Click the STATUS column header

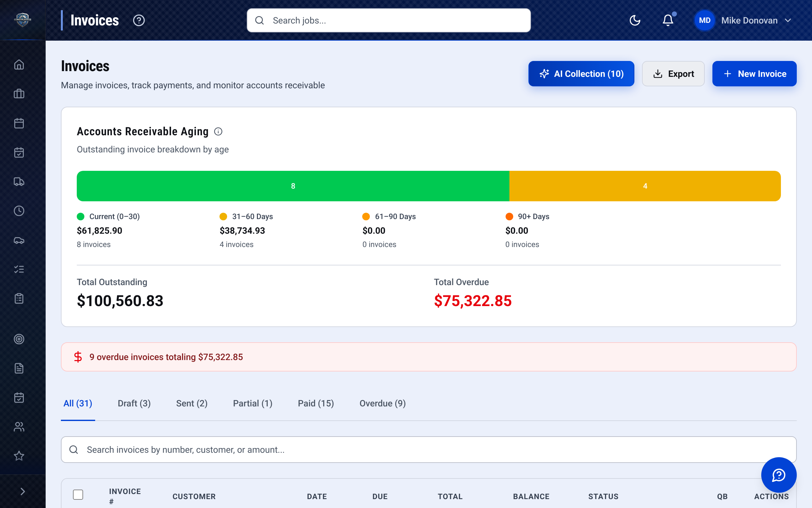[603, 497]
